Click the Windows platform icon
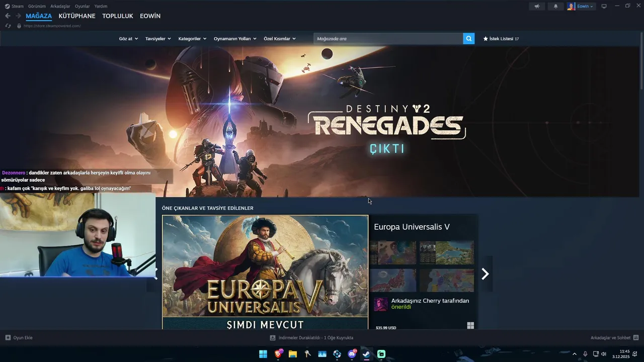This screenshot has height=362, width=644. [x=470, y=326]
